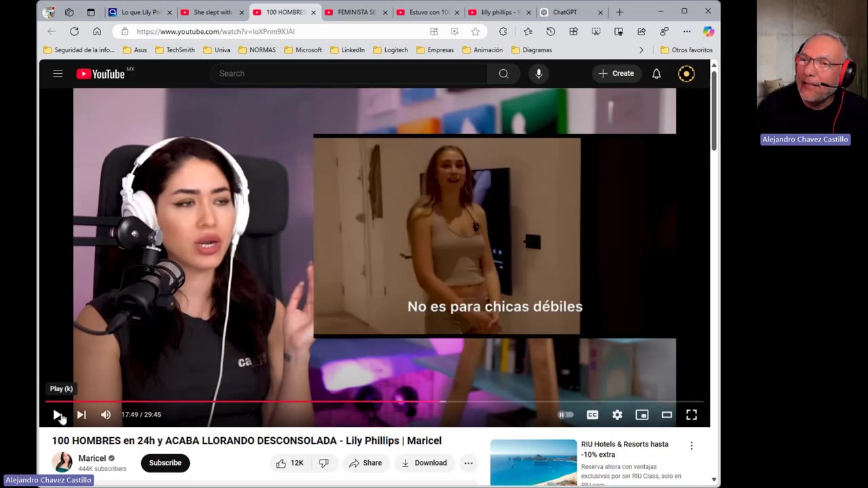Toggle theater mode
Image resolution: width=868 pixels, height=488 pixels.
coord(667,415)
